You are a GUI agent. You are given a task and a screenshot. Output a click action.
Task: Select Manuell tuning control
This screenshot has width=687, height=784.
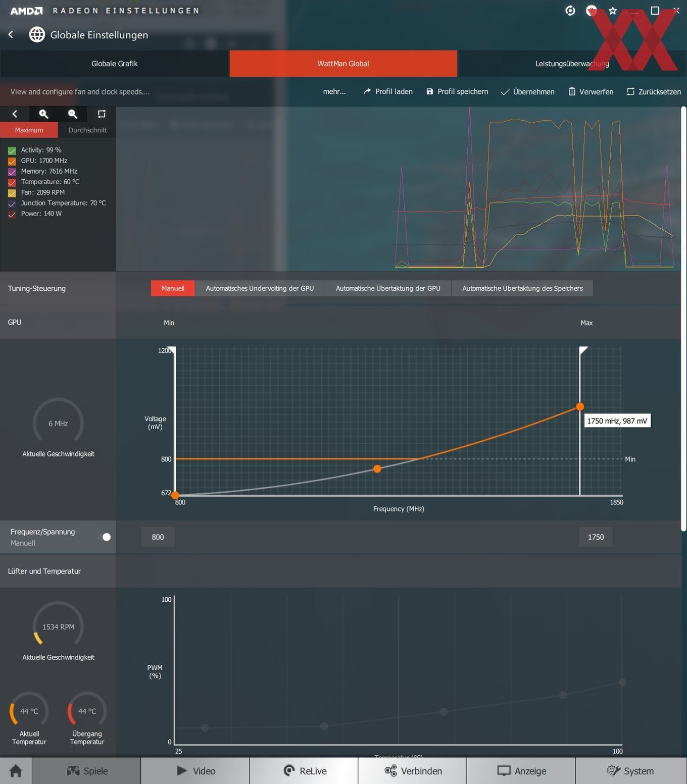click(173, 288)
